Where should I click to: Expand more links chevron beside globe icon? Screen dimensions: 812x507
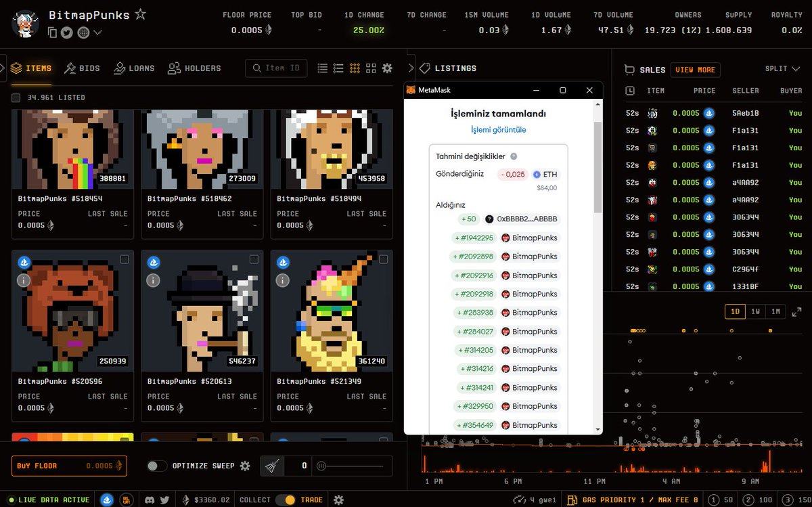tap(98, 32)
